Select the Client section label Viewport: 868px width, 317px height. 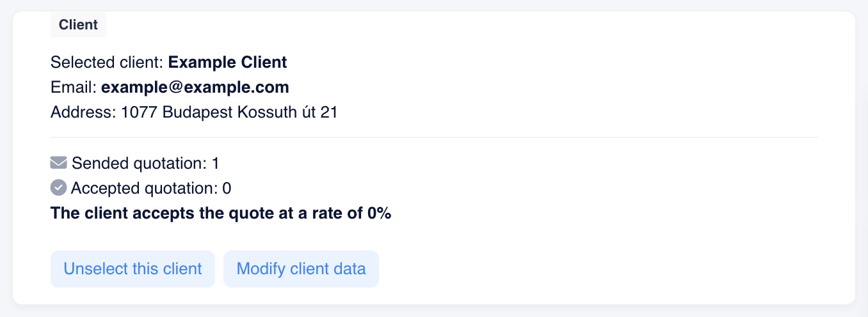(x=78, y=25)
